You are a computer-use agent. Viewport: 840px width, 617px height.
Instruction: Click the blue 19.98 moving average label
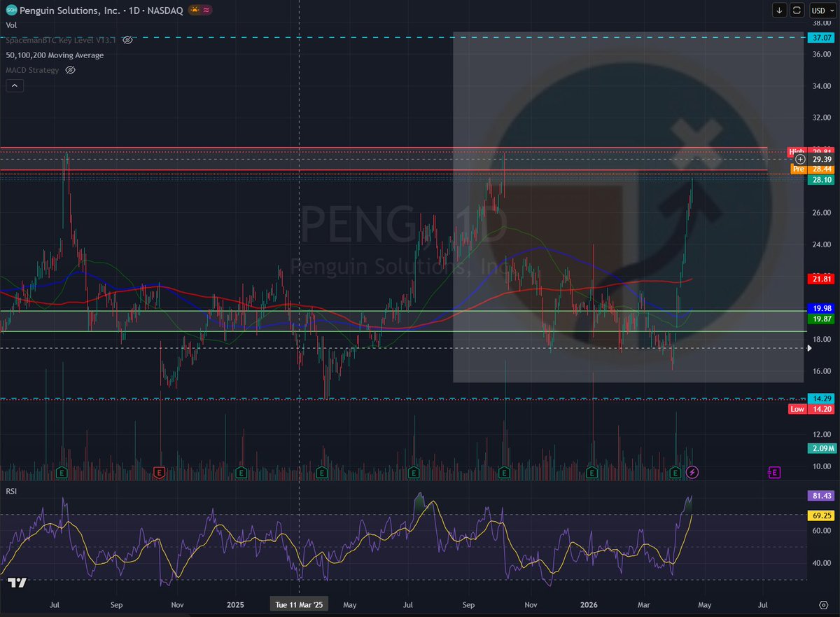(820, 308)
